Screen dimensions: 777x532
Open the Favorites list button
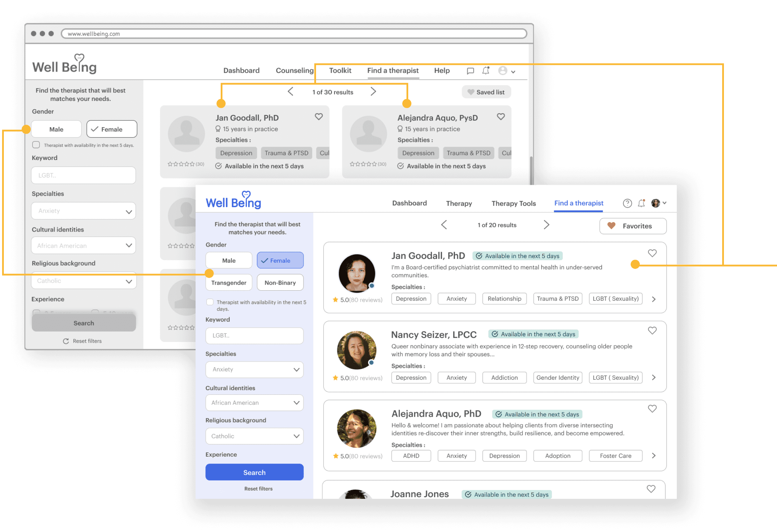[632, 226]
